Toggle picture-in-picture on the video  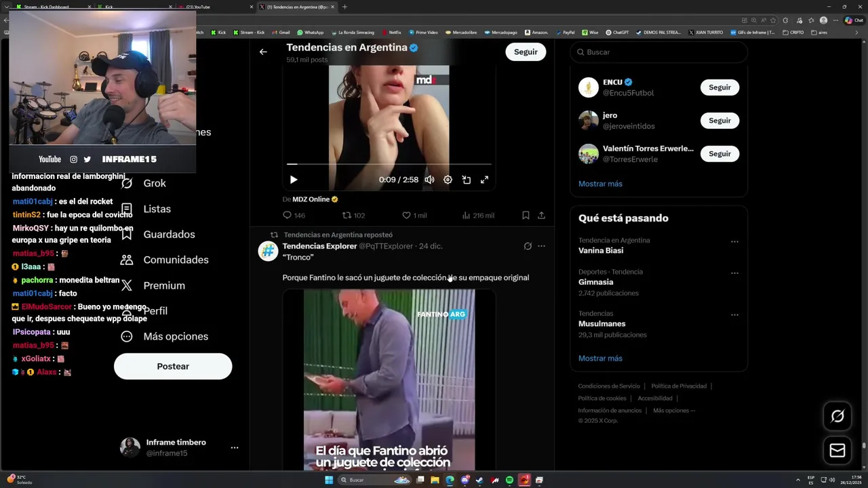tap(467, 180)
